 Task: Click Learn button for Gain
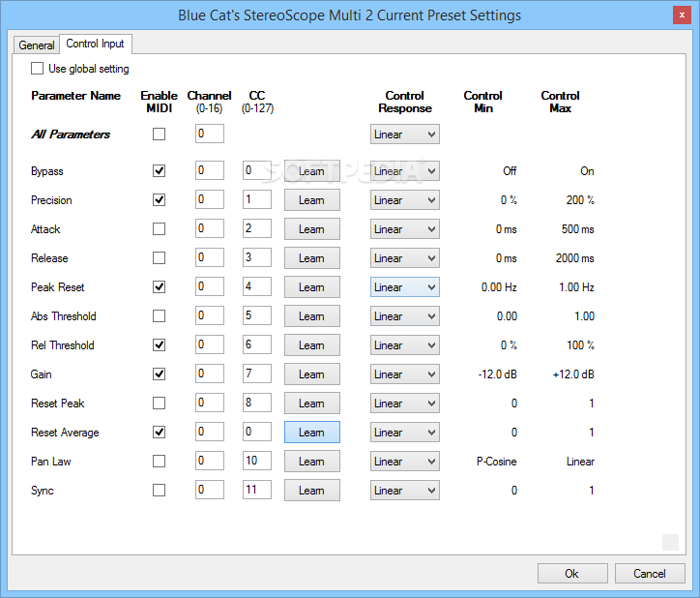click(x=312, y=374)
